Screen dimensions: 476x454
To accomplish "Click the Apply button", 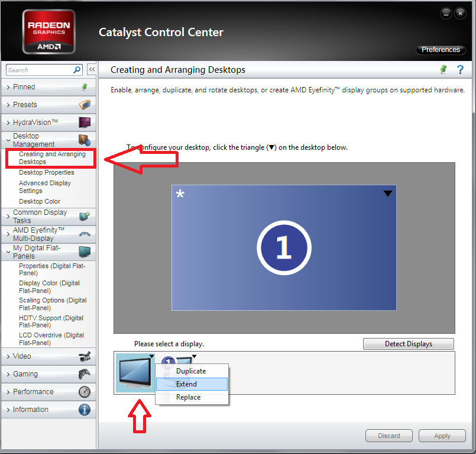I will coord(442,436).
